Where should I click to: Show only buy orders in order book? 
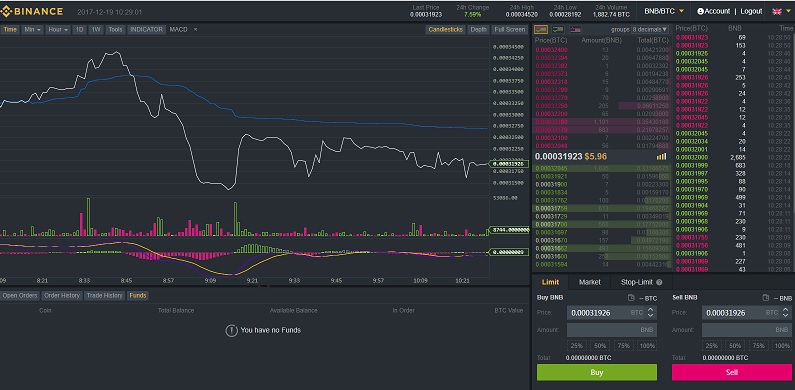[558, 29]
